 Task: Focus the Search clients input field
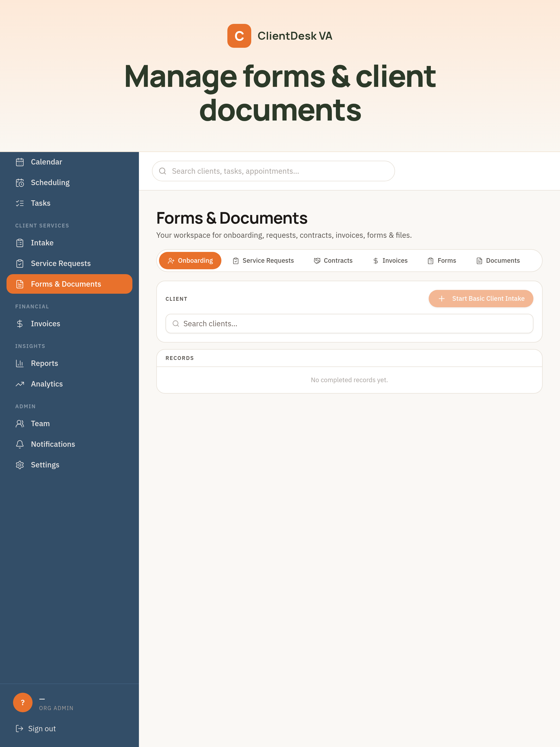pyautogui.click(x=349, y=324)
